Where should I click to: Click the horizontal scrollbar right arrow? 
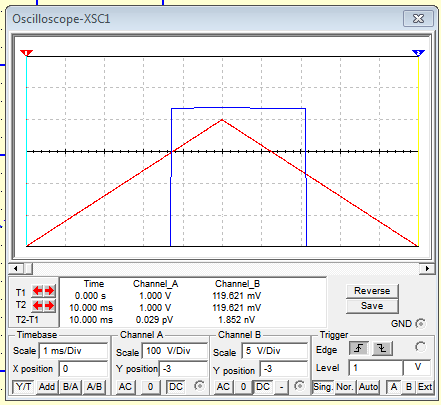tap(427, 268)
